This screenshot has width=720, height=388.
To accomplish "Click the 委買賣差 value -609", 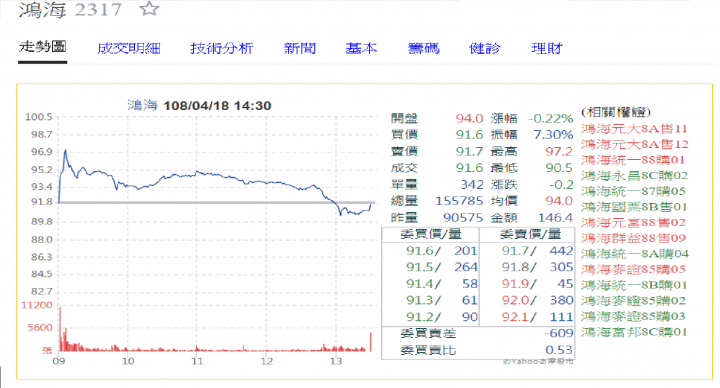I will [558, 333].
